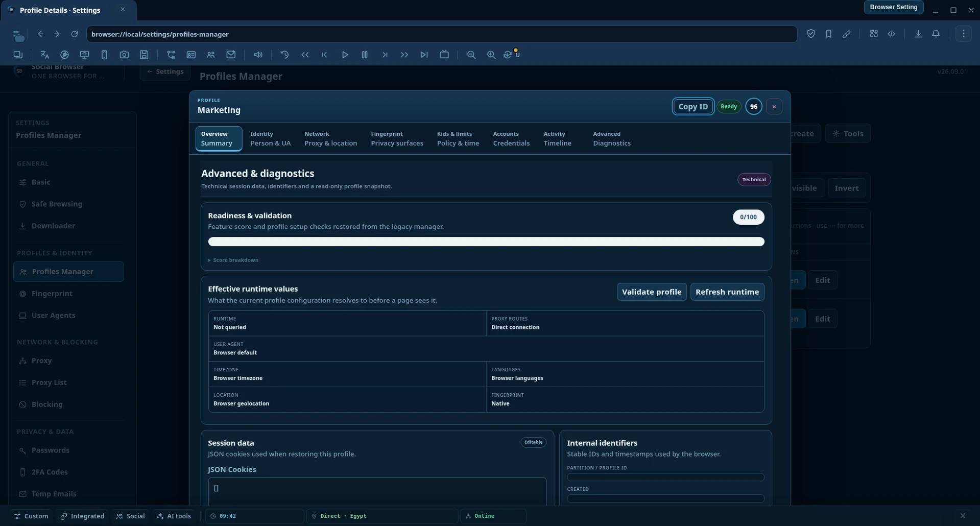This screenshot has height=526, width=980.
Task: Reload the page using the refresh icon
Action: click(x=75, y=34)
